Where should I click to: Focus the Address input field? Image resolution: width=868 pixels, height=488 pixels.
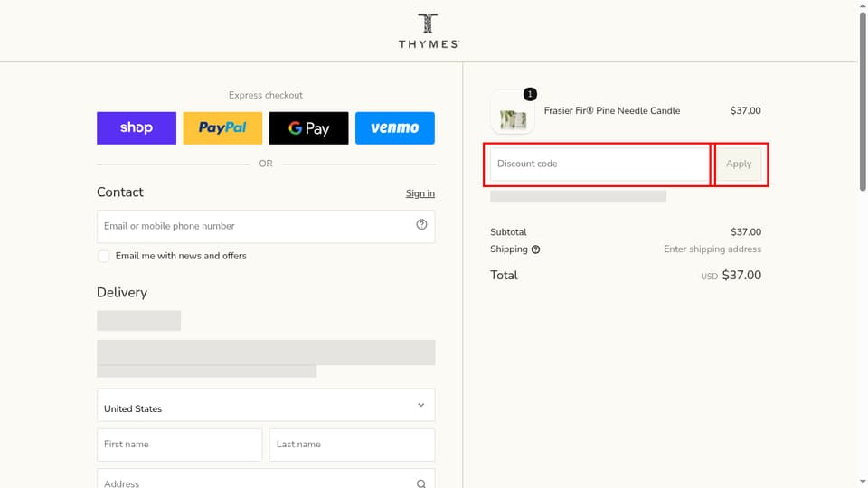pos(266,479)
